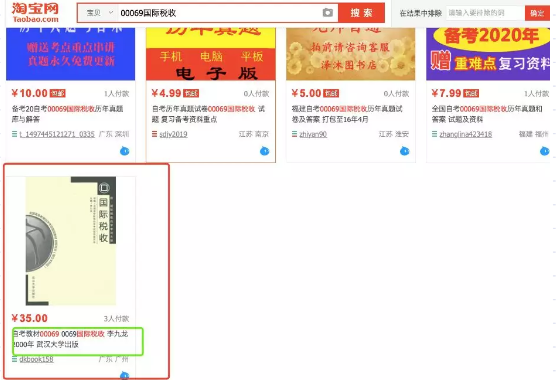This screenshot has height=380, width=558.
Task: Click 广东 深圳 location text
Action: [114, 134]
